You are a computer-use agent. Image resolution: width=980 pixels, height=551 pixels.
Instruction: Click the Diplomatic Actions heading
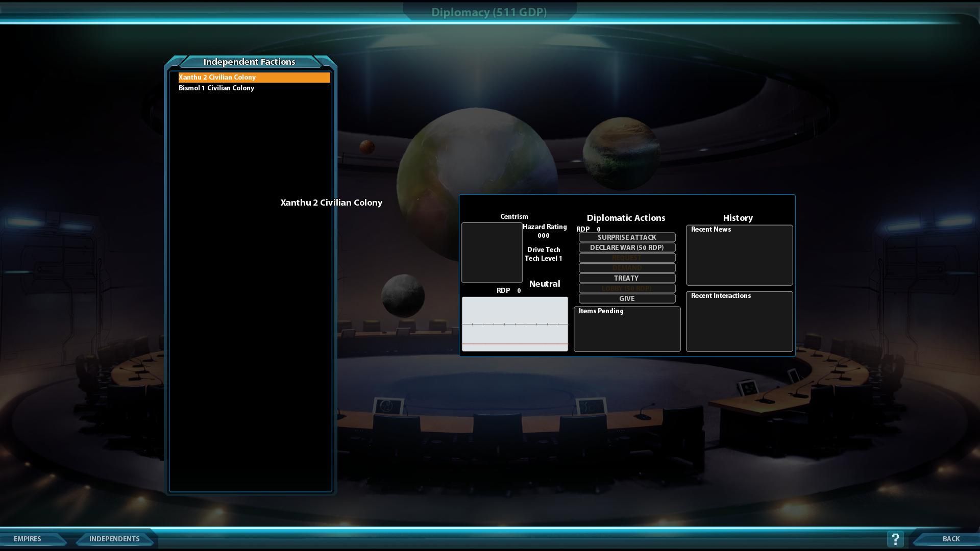coord(626,218)
